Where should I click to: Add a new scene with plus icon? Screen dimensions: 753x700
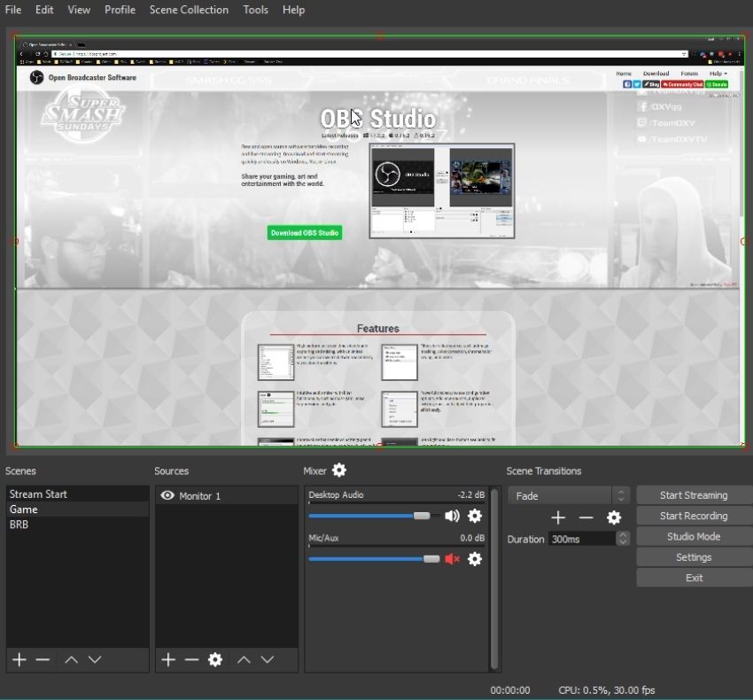coord(19,660)
